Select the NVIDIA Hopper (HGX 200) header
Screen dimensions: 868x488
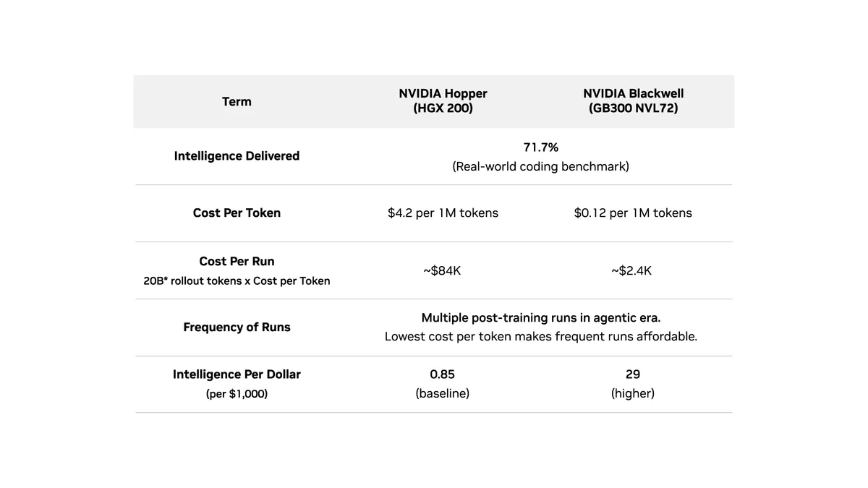443,101
